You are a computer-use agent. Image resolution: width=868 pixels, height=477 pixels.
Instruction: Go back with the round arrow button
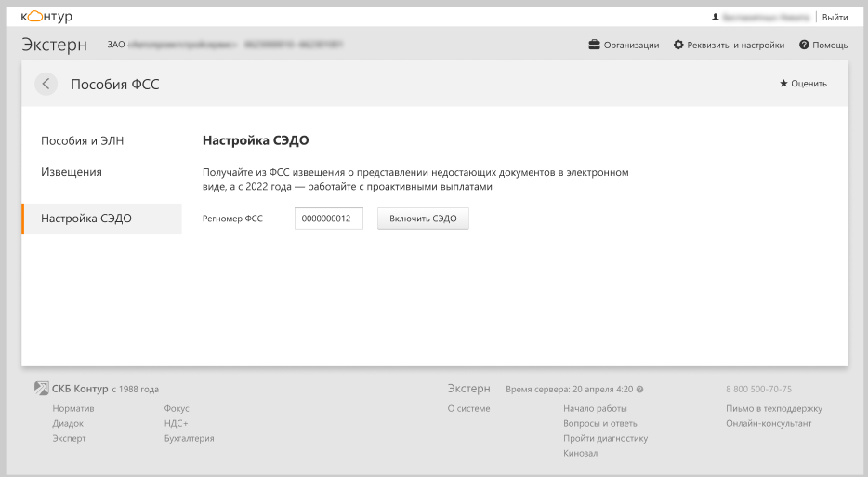click(x=46, y=85)
